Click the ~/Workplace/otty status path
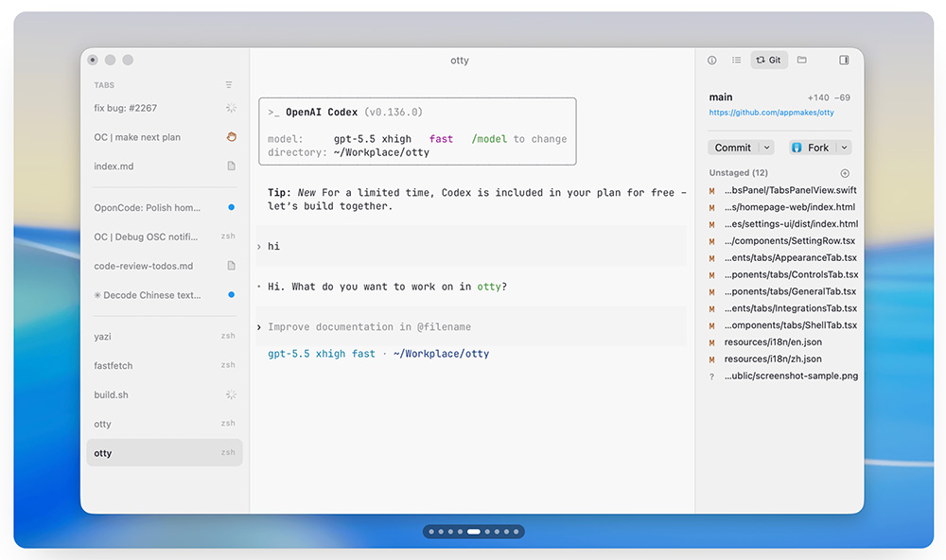 [x=441, y=354]
